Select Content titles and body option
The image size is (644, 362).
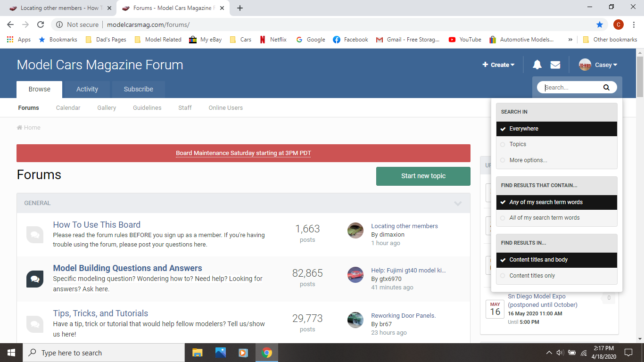(x=557, y=260)
